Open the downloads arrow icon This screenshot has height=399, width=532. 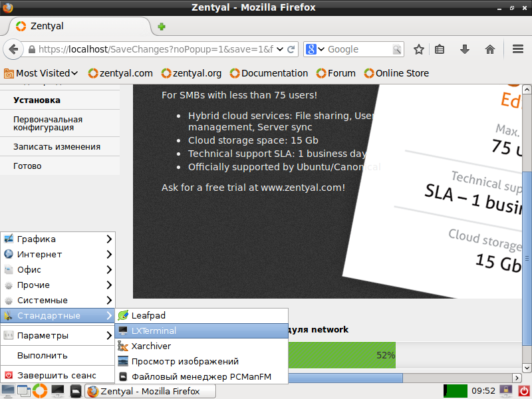[x=464, y=49]
